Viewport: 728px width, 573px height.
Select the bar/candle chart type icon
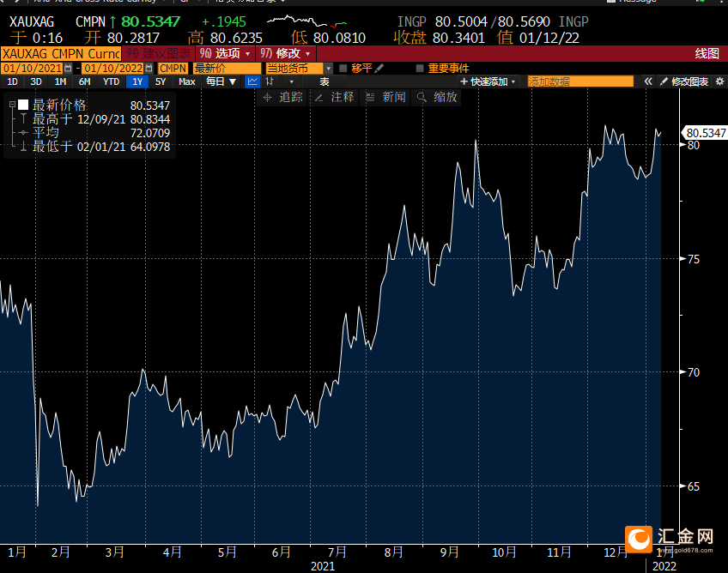[x=270, y=81]
